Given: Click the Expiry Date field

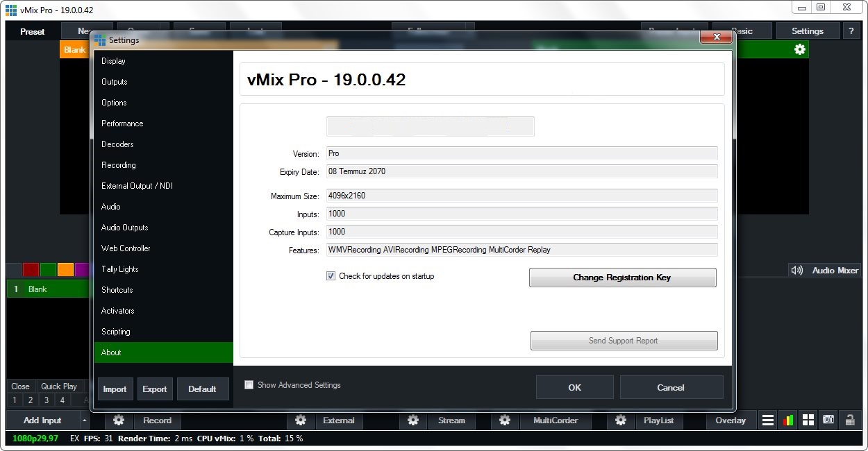Looking at the screenshot, I should pos(521,171).
